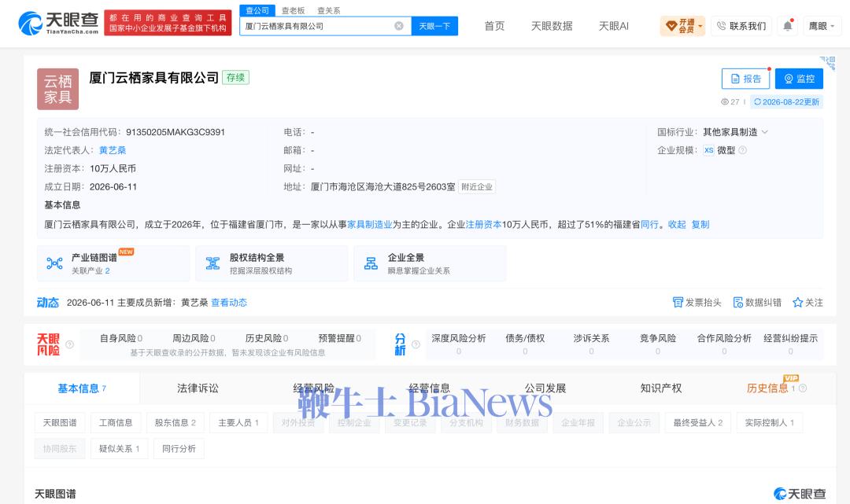Click 深度风险分析 item
The height and width of the screenshot is (504, 850).
459,344
